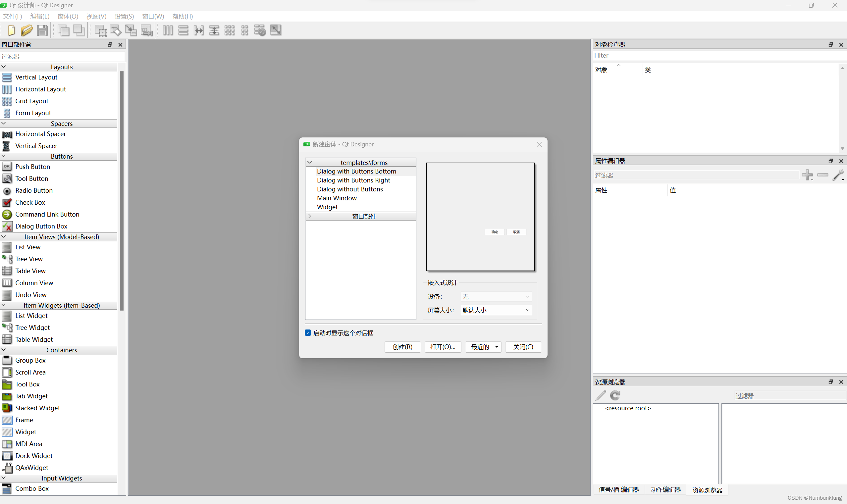
Task: Click the Break Layout toolbar icon
Action: (260, 30)
